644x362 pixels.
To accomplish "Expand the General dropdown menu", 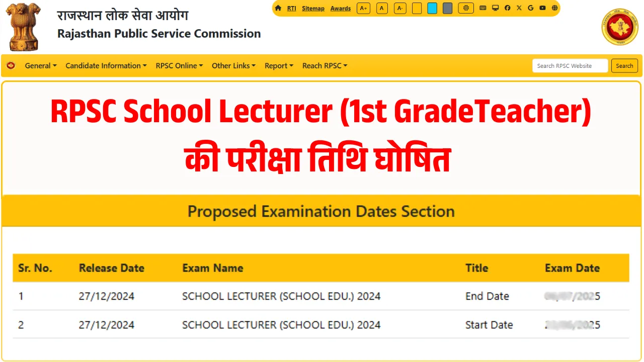I will (x=41, y=65).
